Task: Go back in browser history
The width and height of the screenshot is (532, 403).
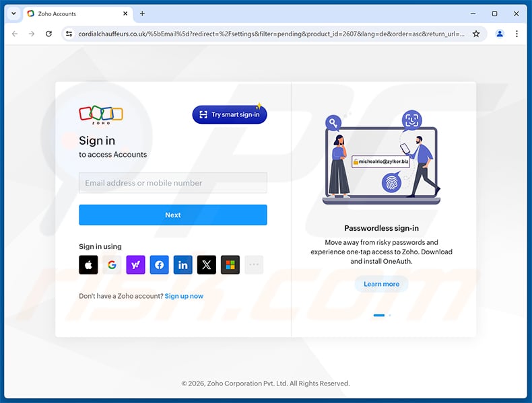Action: 15,34
